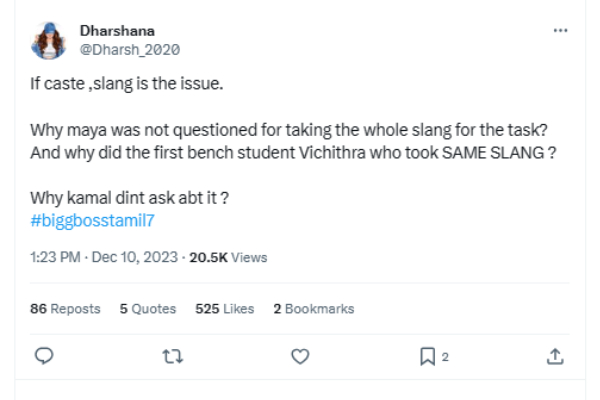Viewport: 600px width, 400px height.
Task: Click the reply speech bubble icon
Action: (43, 356)
